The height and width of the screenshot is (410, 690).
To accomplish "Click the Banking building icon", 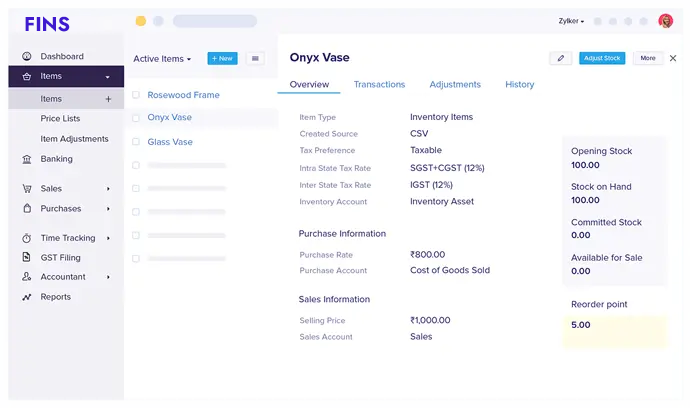I will (x=27, y=159).
